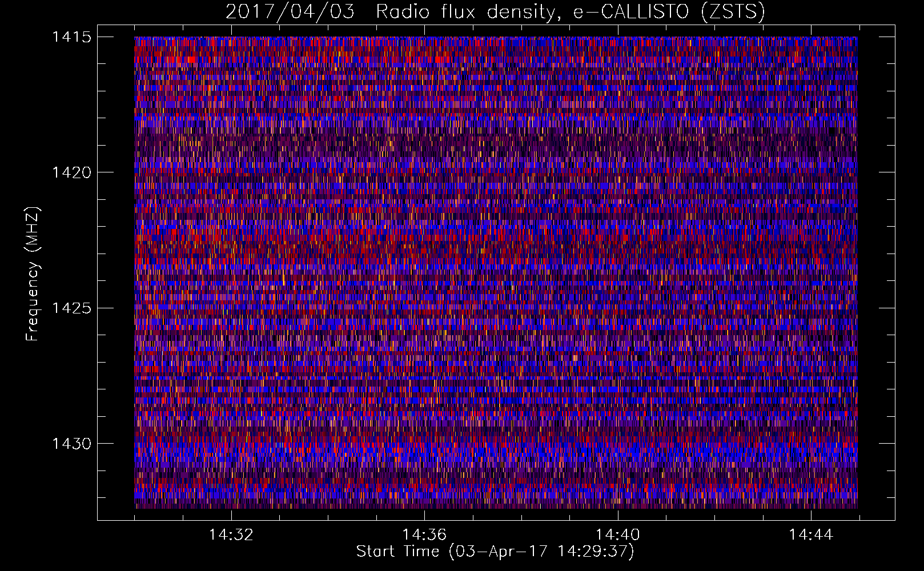
Task: Click the 'Frequency (MHZ)' axis label
Action: click(x=33, y=274)
